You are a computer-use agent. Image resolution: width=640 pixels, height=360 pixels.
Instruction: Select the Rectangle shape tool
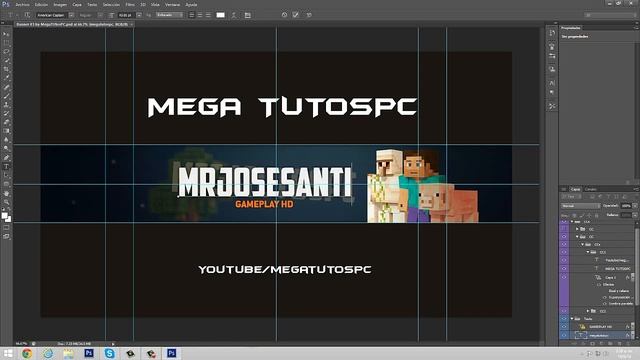pos(6,184)
